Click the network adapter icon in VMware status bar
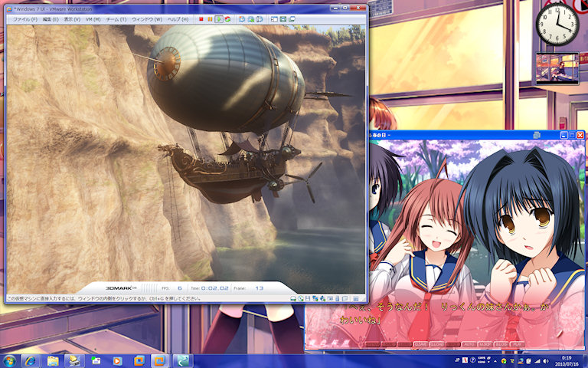 pyautogui.click(x=315, y=298)
